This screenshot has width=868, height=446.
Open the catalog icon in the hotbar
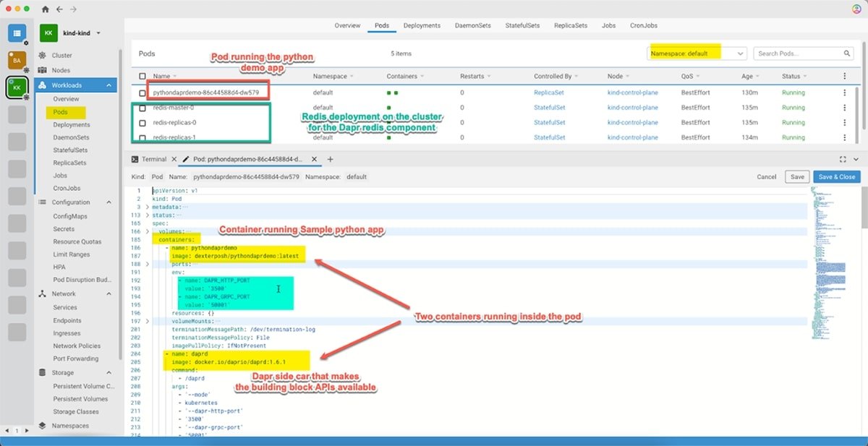(x=17, y=33)
